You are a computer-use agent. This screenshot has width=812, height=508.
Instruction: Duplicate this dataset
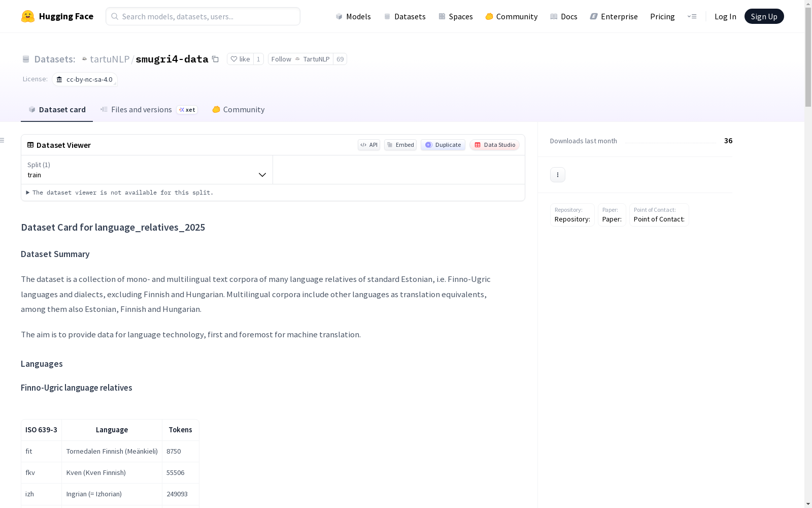443,145
